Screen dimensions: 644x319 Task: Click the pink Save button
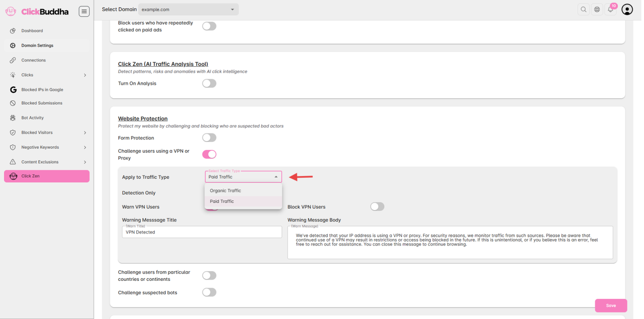610,306
